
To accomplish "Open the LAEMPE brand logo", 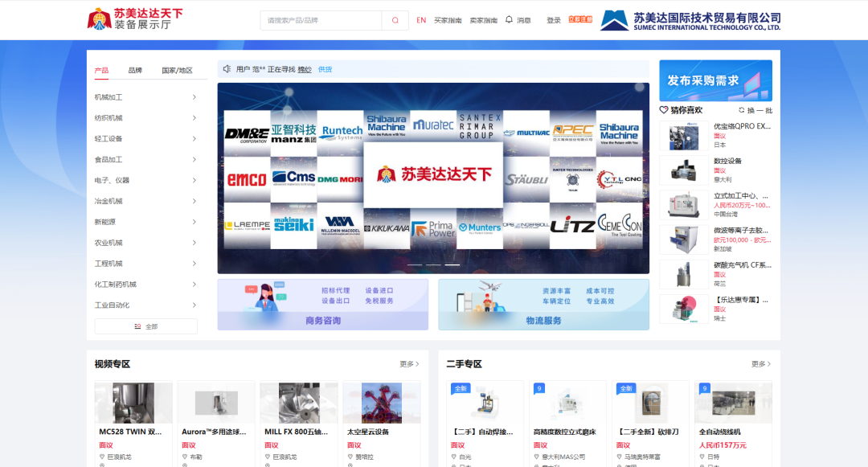I will pyautogui.click(x=247, y=225).
